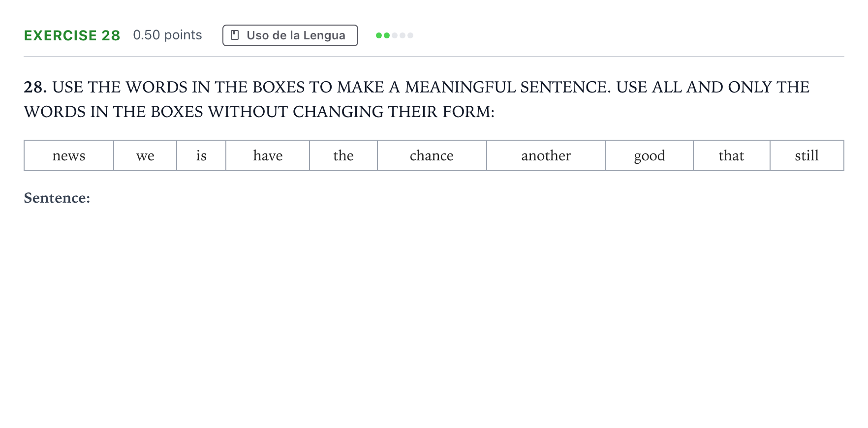Image resolution: width=868 pixels, height=428 pixels.
Task: Click the exercise 28 instruction text
Action: [x=417, y=99]
